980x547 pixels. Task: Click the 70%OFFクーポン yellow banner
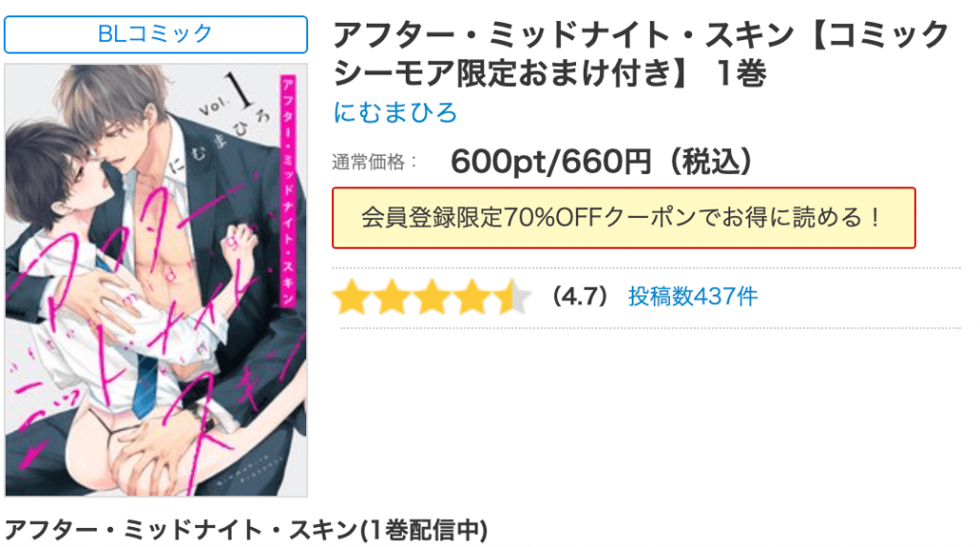pos(624,218)
